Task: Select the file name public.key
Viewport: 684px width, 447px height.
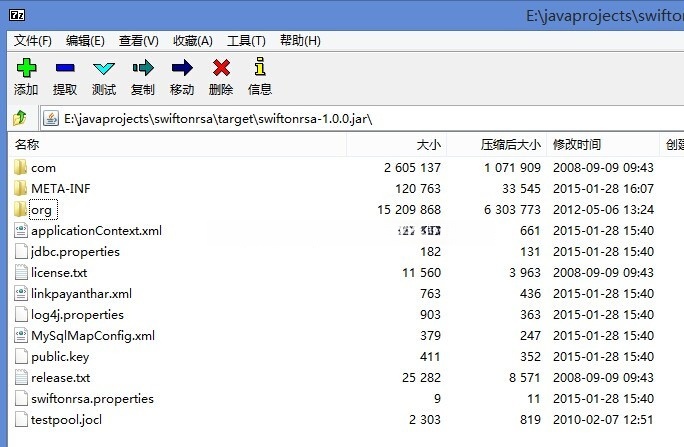Action: 60,357
